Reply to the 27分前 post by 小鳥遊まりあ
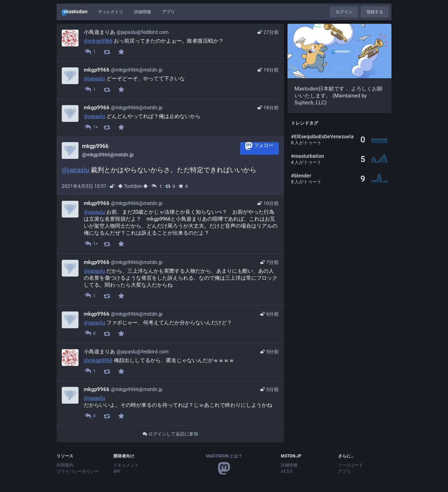 [x=88, y=52]
